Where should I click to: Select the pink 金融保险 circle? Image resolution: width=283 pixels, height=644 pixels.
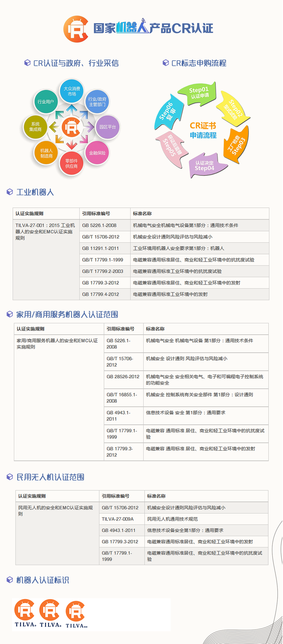[97, 153]
